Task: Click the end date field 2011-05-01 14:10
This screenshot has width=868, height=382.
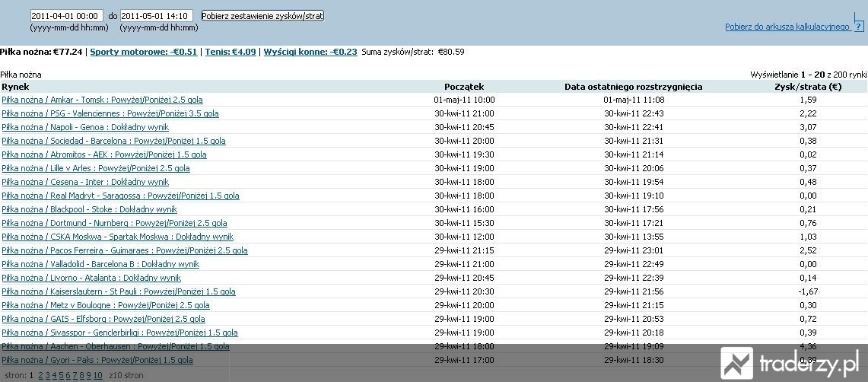Action: tap(156, 16)
